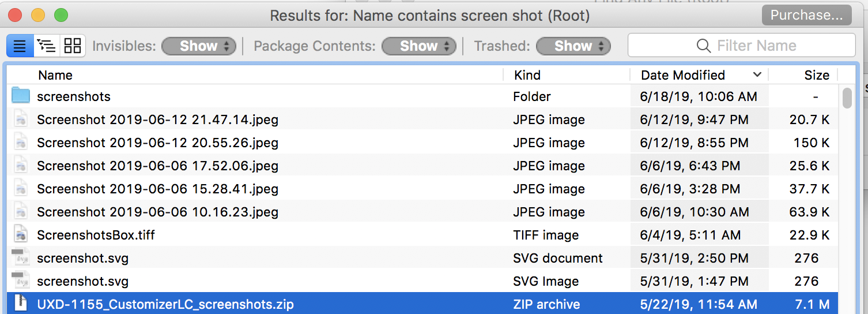Click the ZIP archive file icon
The height and width of the screenshot is (314, 868).
[x=21, y=304]
